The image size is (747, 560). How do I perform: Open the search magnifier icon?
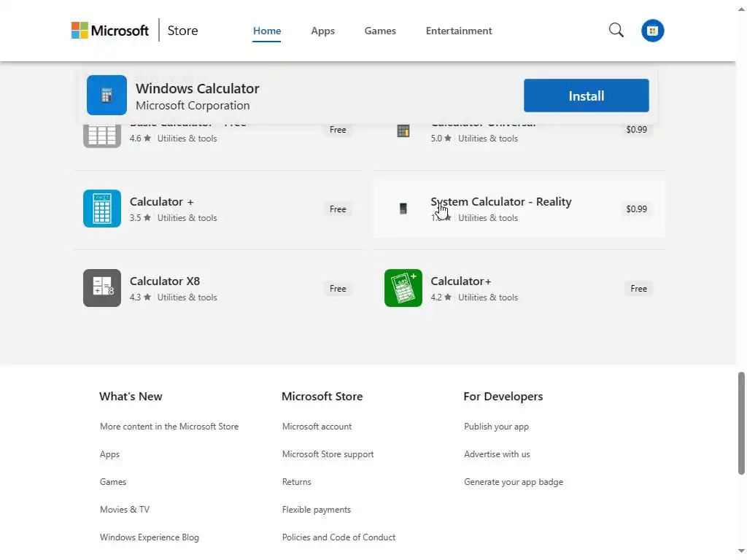pyautogui.click(x=616, y=31)
